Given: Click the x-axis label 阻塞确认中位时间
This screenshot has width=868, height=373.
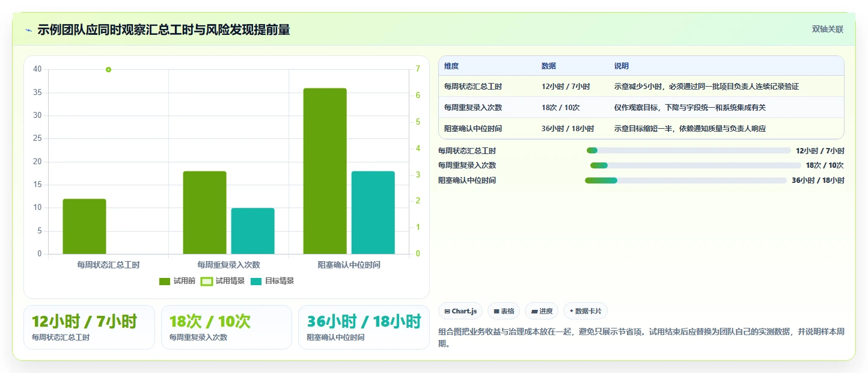Looking at the screenshot, I should (x=349, y=265).
